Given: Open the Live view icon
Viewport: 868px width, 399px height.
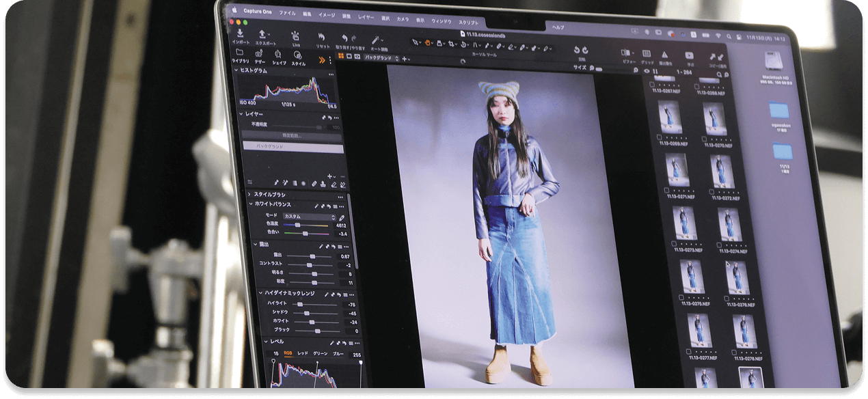Looking at the screenshot, I should pyautogui.click(x=295, y=37).
